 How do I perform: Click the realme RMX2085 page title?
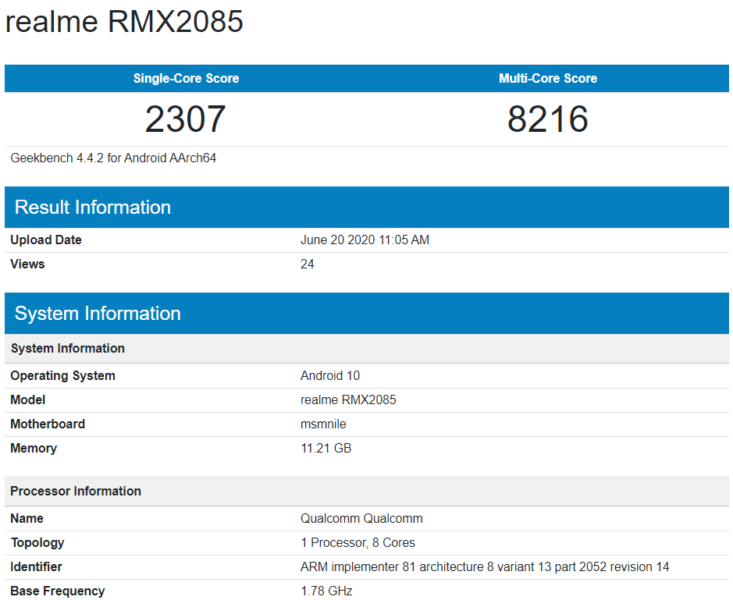click(x=124, y=21)
